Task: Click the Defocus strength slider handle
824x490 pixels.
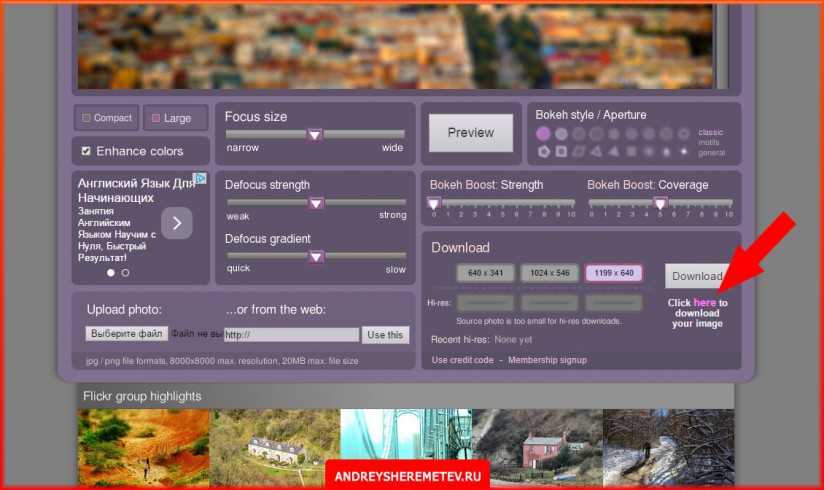Action: click(316, 203)
